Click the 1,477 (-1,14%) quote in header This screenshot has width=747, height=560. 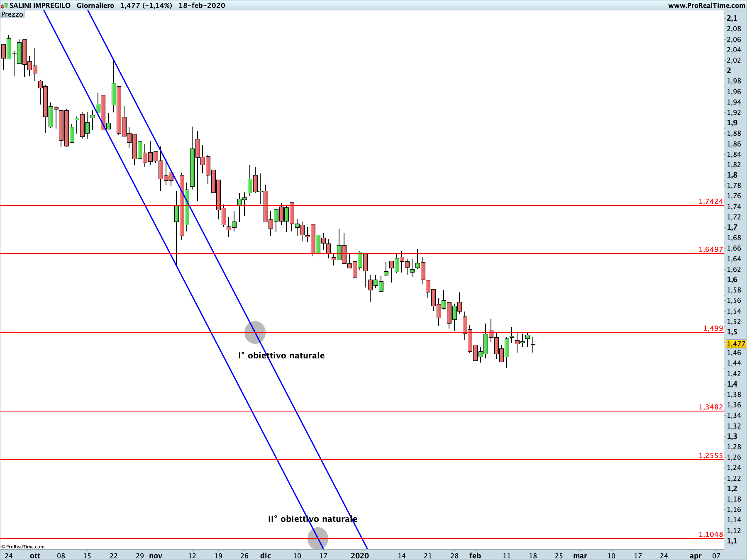coord(146,5)
